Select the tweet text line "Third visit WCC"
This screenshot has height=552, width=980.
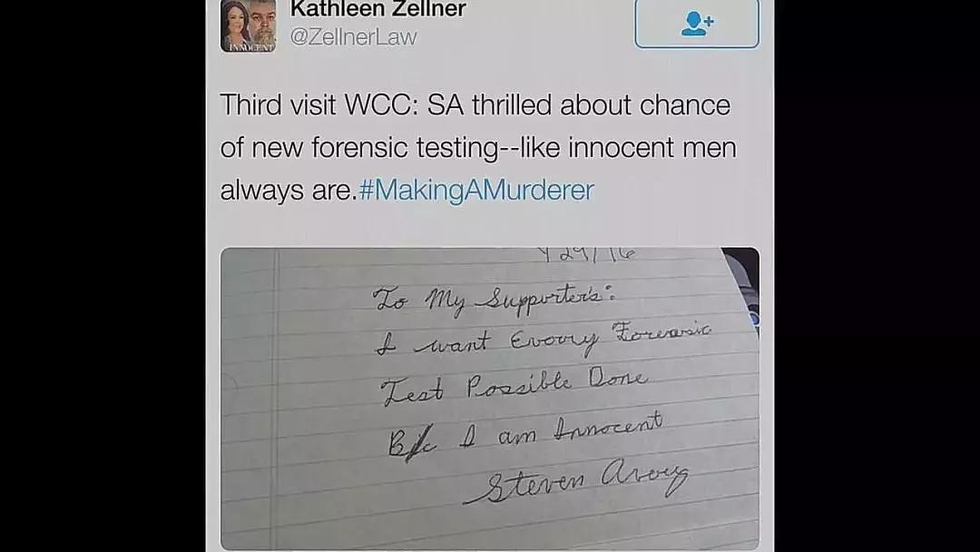click(318, 105)
